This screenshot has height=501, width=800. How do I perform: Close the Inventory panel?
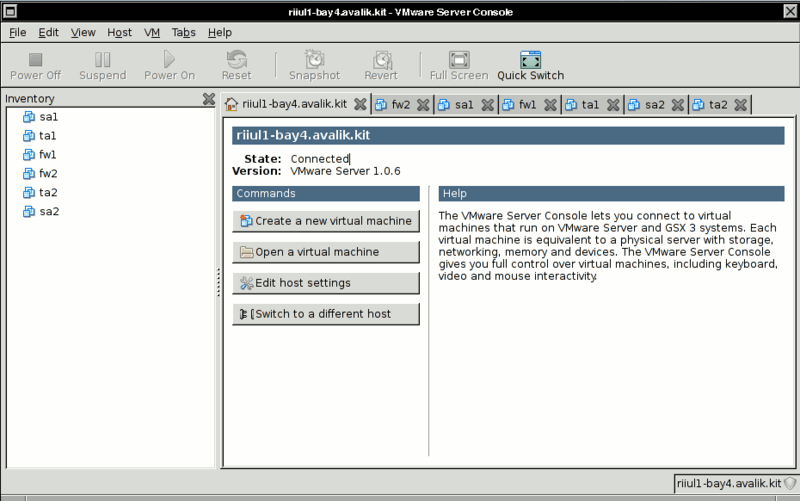pyautogui.click(x=209, y=99)
